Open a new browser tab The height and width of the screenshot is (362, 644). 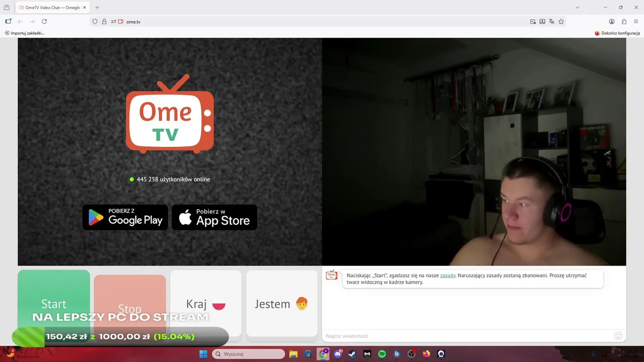tap(97, 8)
